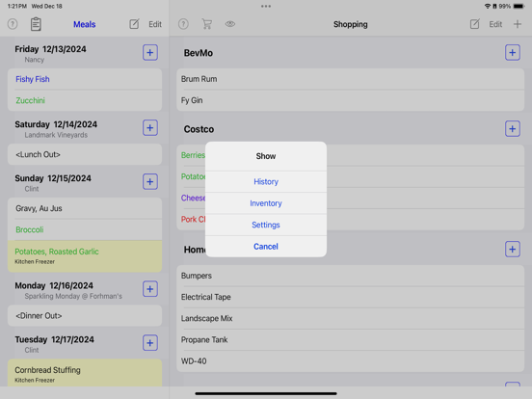The height and width of the screenshot is (399, 532).
Task: Tap the BevMo store header
Action: [199, 53]
